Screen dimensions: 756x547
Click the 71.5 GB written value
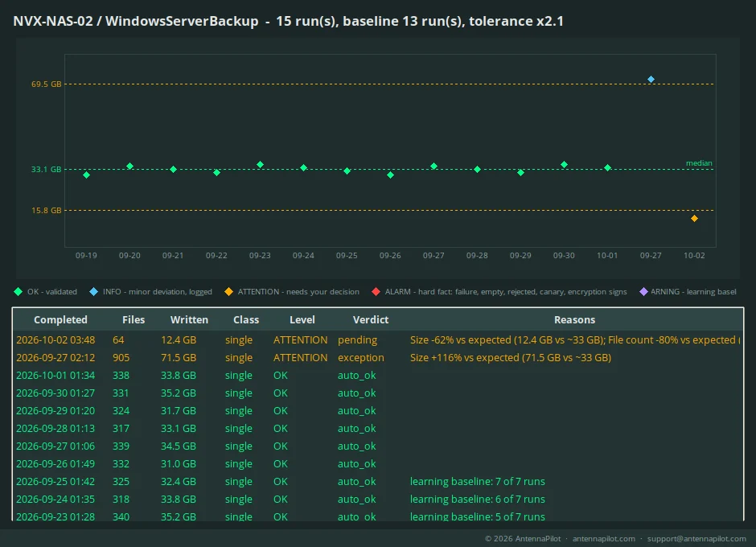(x=179, y=358)
